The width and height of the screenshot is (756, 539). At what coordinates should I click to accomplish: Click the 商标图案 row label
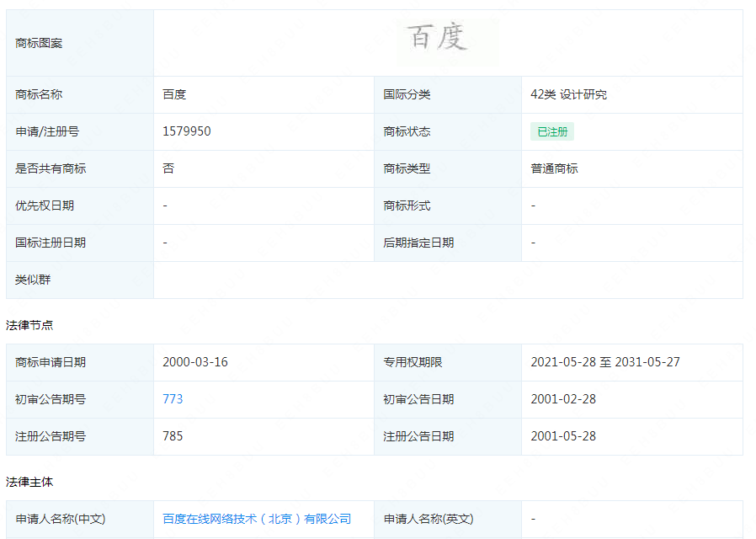[80, 43]
